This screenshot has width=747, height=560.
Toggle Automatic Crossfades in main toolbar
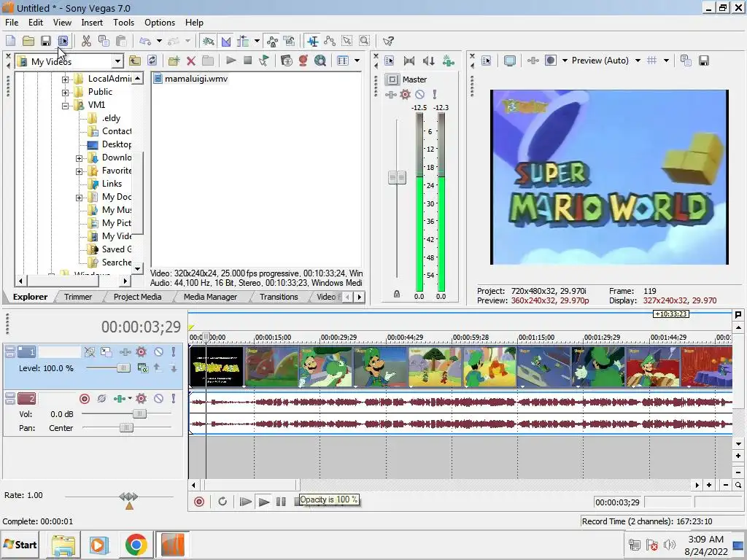(x=226, y=41)
